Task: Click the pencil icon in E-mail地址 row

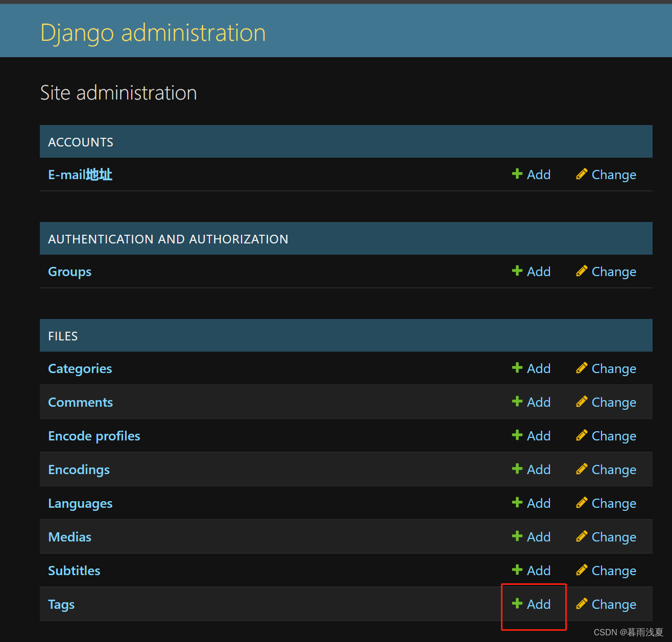Action: [582, 174]
